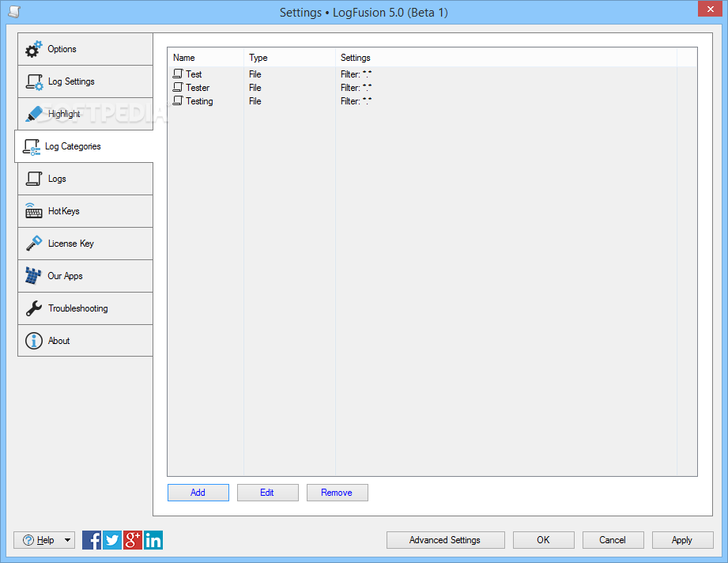The width and height of the screenshot is (728, 563).
Task: Remove the selected log category
Action: 338,493
